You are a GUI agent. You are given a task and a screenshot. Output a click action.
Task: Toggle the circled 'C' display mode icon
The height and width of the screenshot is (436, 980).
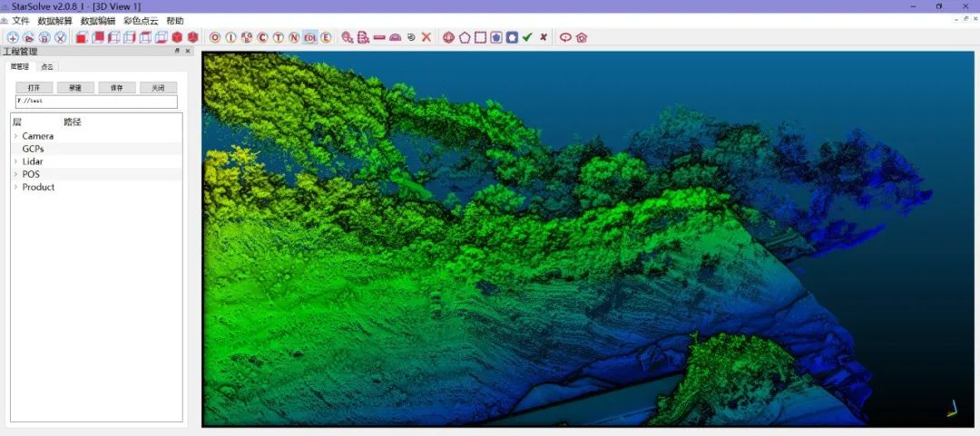click(262, 37)
